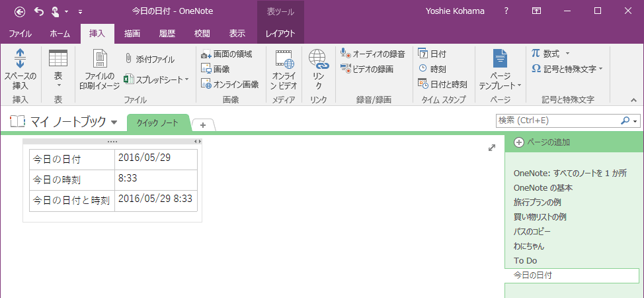Viewport: 644px width, 298px height.
Task: Collapse the ribbon with the arrow
Action: [x=633, y=99]
